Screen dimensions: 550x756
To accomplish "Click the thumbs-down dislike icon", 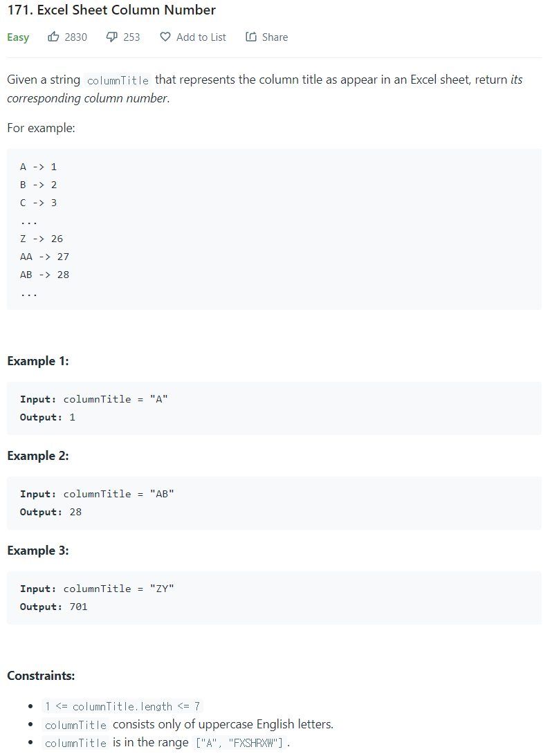I will 111,37.
